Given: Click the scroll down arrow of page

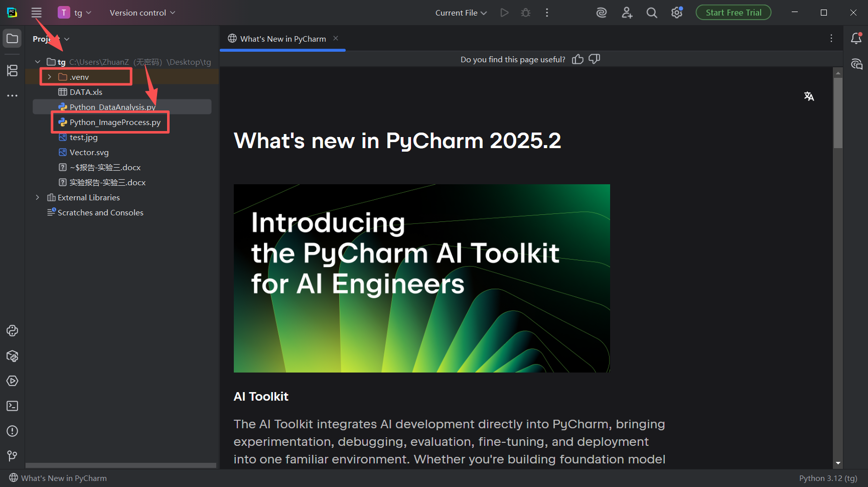Looking at the screenshot, I should tap(838, 463).
